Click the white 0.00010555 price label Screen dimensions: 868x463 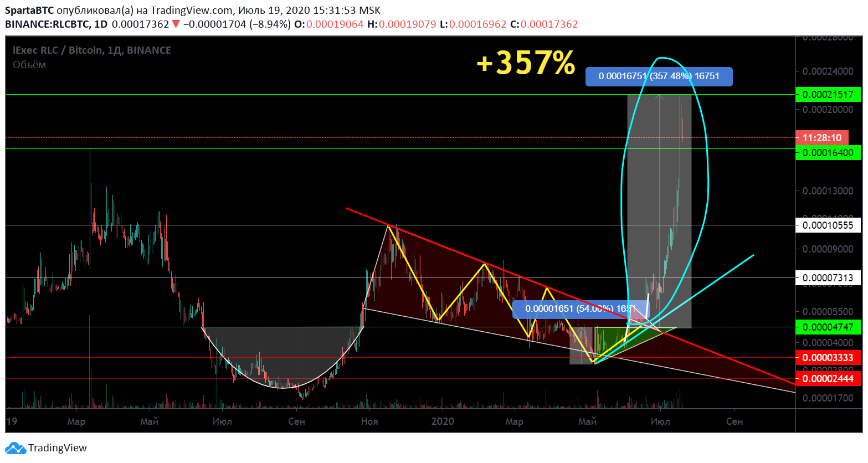pyautogui.click(x=828, y=225)
